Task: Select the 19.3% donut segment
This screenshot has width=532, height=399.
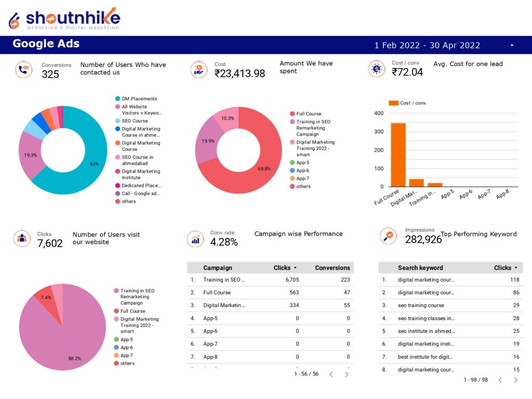Action: 31,155
